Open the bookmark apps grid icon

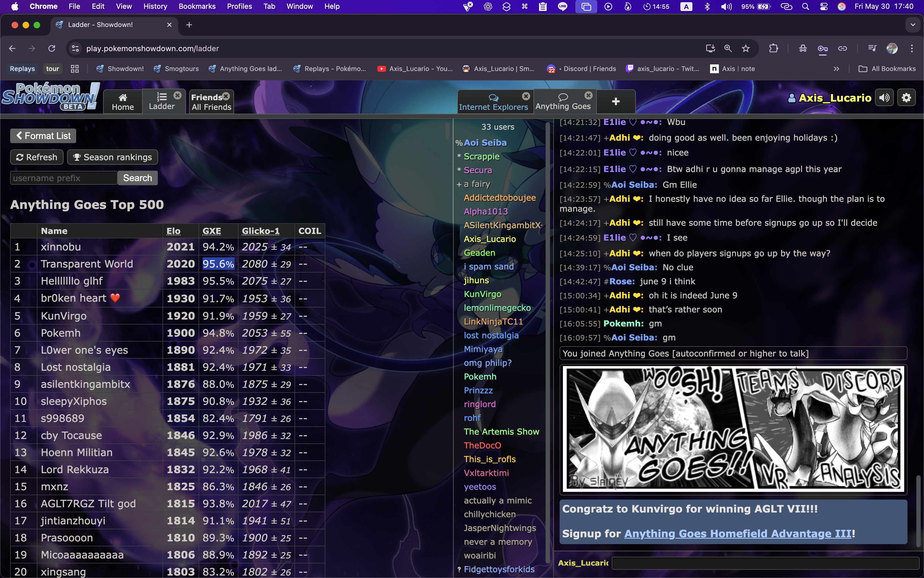coord(75,69)
